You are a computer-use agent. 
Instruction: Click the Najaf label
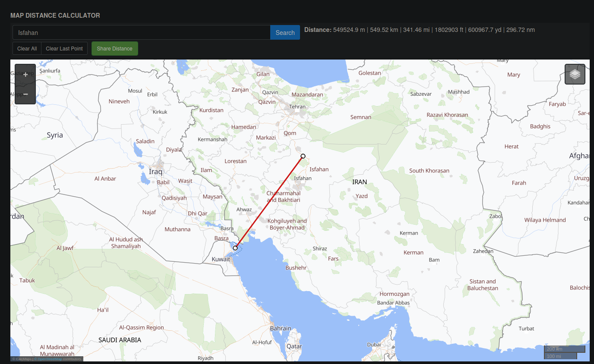point(149,212)
